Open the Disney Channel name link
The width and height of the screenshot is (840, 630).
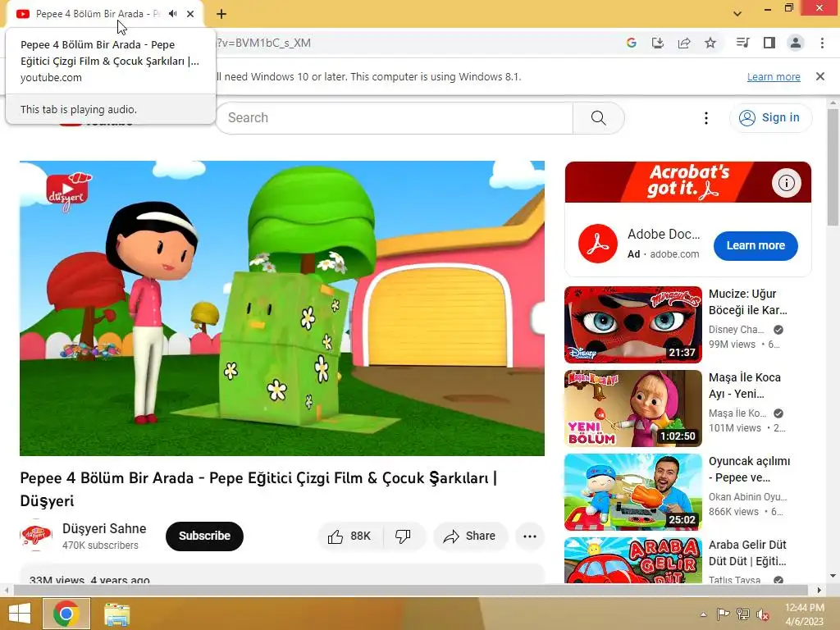(x=736, y=330)
